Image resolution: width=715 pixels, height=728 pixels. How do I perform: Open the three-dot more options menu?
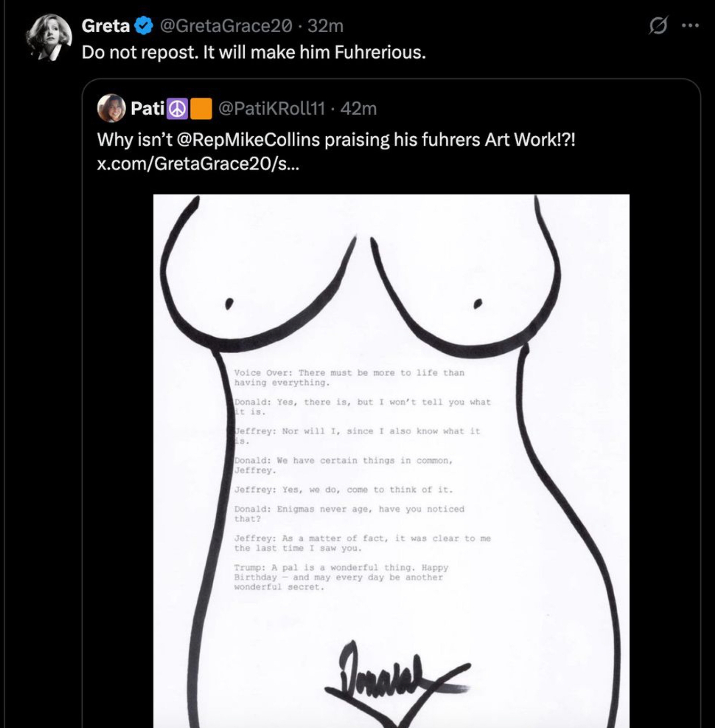690,26
